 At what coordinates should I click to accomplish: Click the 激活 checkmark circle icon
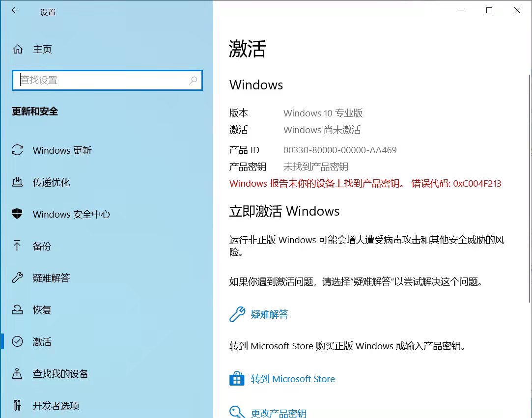[17, 341]
